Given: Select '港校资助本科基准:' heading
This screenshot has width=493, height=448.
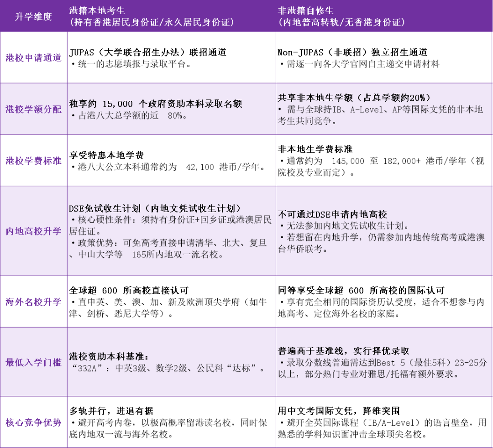Looking at the screenshot, I should pos(109,357).
